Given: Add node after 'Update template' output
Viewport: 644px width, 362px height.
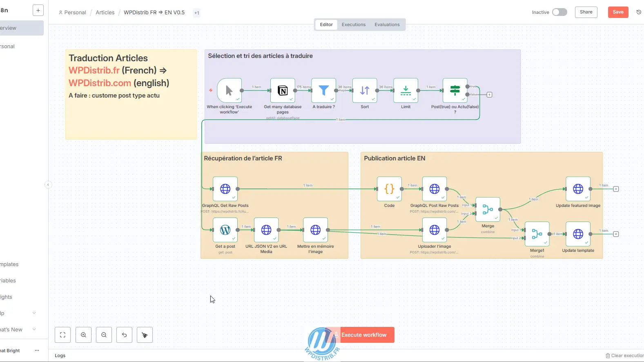Looking at the screenshot, I should click(616, 234).
